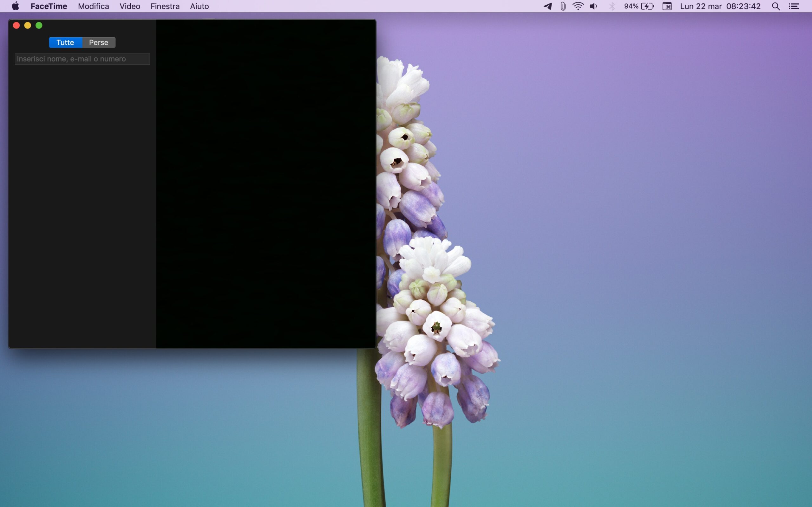Open the Telegram menu bar icon

click(x=547, y=6)
